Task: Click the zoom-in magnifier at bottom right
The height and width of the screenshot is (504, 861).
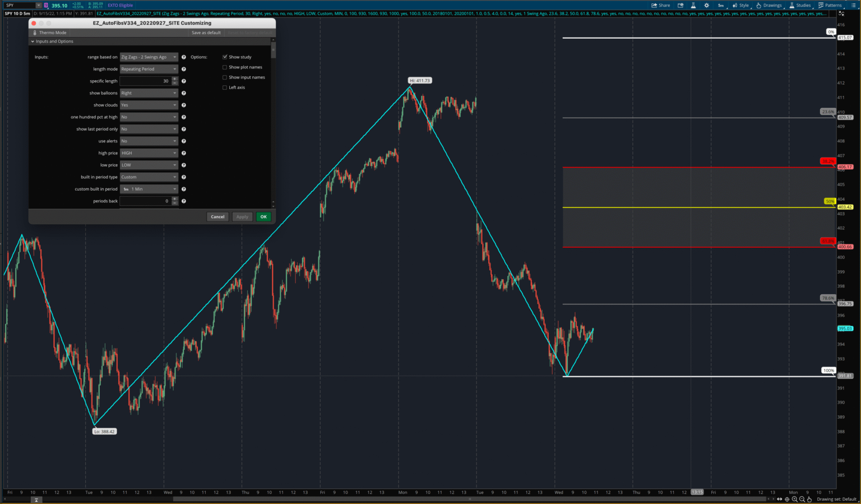Action: pyautogui.click(x=794, y=499)
